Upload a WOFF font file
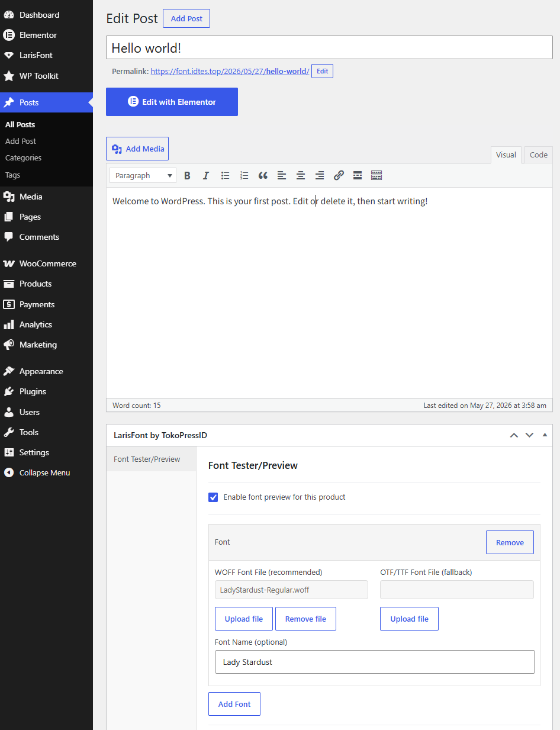This screenshot has width=560, height=730. click(243, 619)
